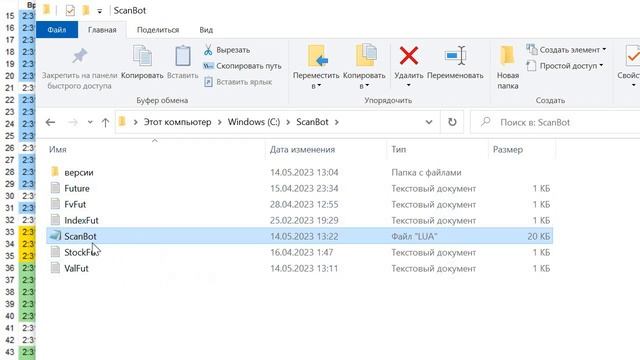Viewport: 640px width, 360px height.
Task: Expand the breadcrumb chevron after ScanBot
Action: [337, 122]
